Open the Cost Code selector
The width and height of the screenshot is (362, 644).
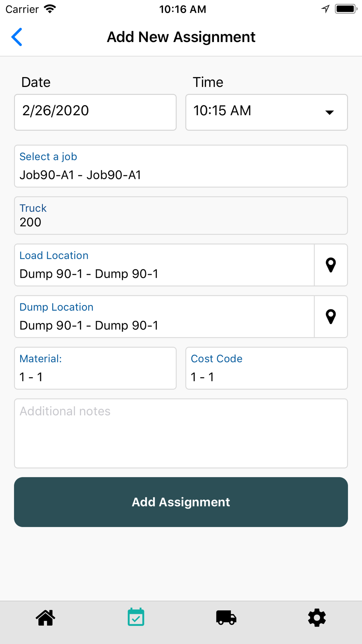click(x=266, y=368)
